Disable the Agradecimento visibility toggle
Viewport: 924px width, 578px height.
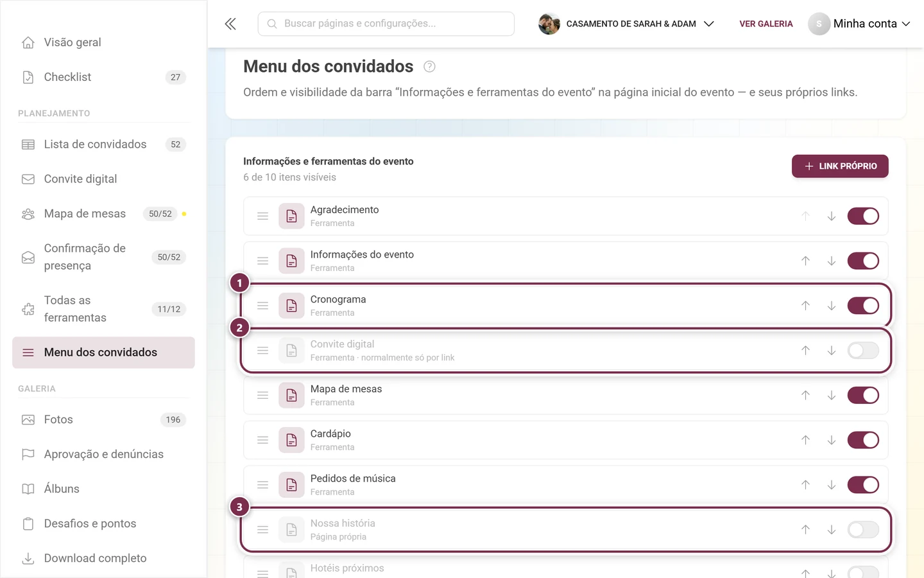pos(863,216)
